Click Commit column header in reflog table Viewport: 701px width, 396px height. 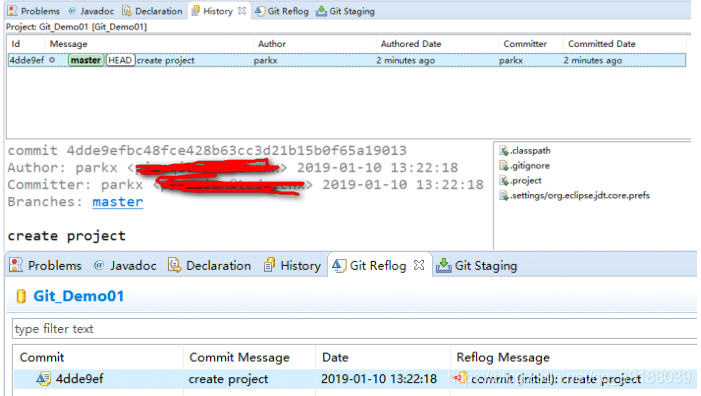(x=42, y=357)
